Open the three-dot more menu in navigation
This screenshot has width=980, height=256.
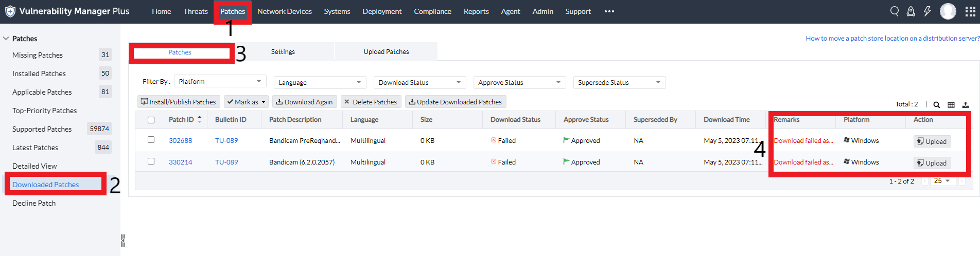pos(609,11)
